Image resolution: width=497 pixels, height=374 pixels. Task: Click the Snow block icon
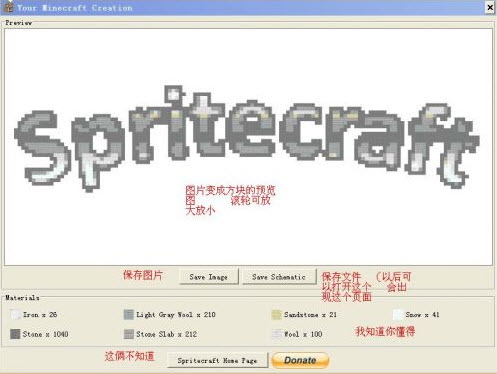[398, 314]
